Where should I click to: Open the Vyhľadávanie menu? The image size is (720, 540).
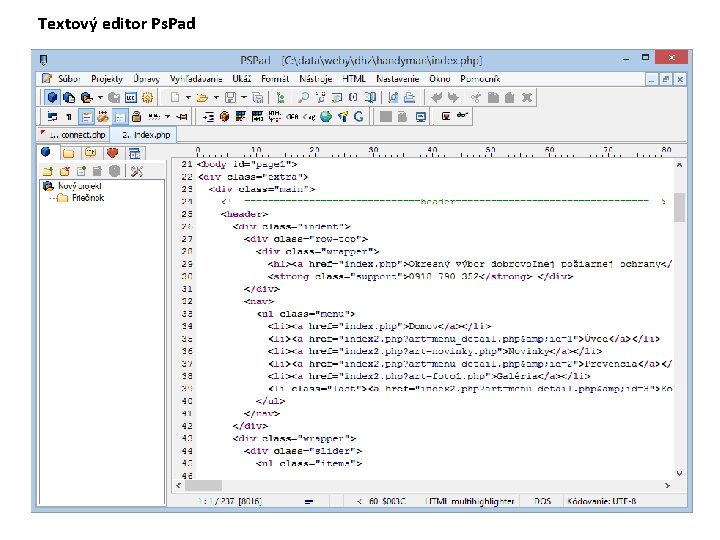(196, 79)
